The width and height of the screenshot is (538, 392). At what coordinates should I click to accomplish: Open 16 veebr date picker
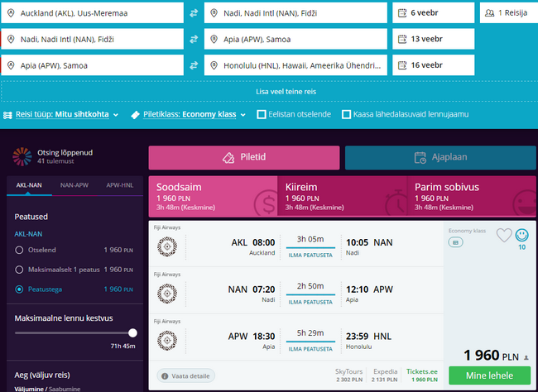pyautogui.click(x=434, y=65)
